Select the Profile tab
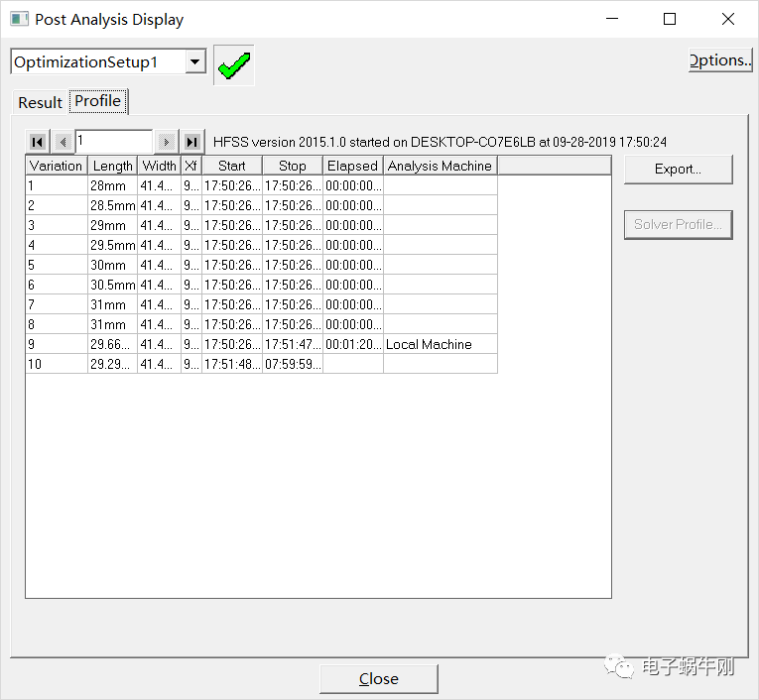 98,101
